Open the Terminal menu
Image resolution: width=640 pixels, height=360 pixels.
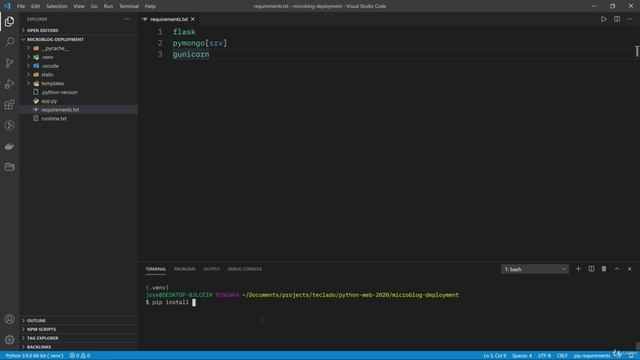tap(129, 6)
